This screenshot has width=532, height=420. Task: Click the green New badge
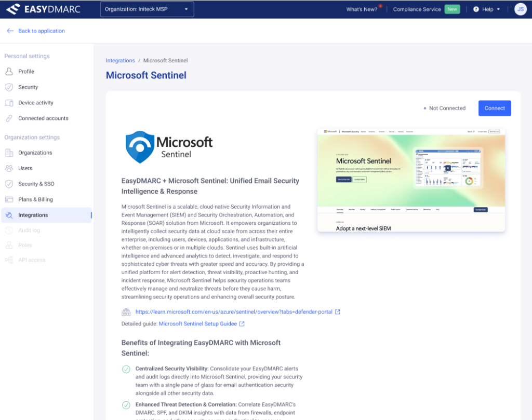[452, 9]
